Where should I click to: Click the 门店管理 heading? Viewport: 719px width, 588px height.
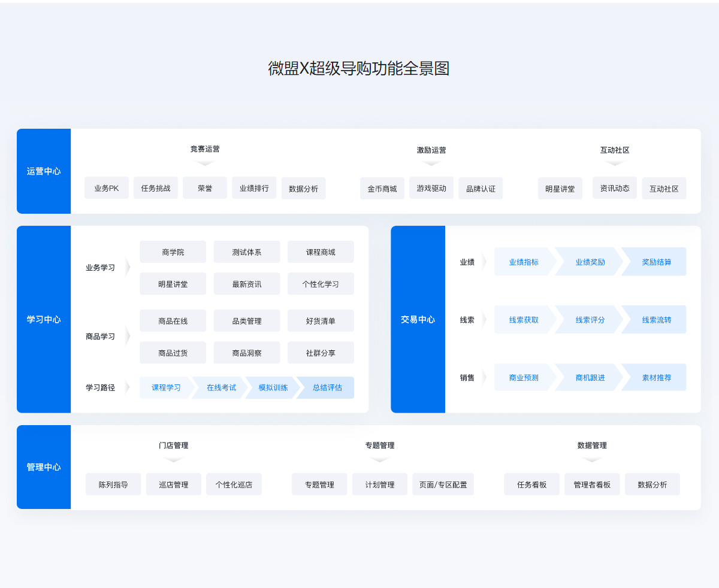[x=174, y=445]
